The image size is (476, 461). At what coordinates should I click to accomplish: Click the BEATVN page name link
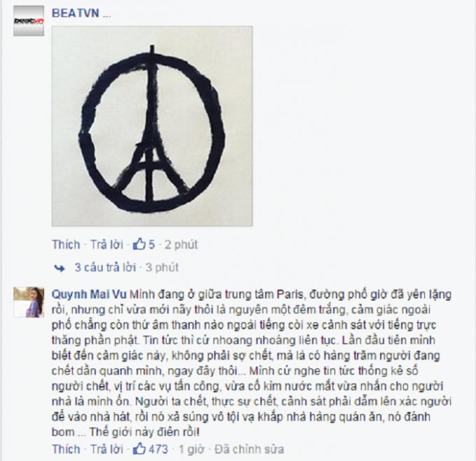pyautogui.click(x=76, y=13)
